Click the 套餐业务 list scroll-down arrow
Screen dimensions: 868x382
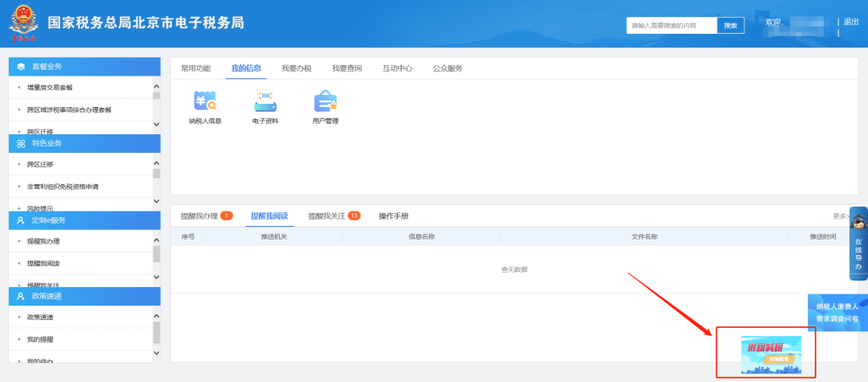(156, 124)
